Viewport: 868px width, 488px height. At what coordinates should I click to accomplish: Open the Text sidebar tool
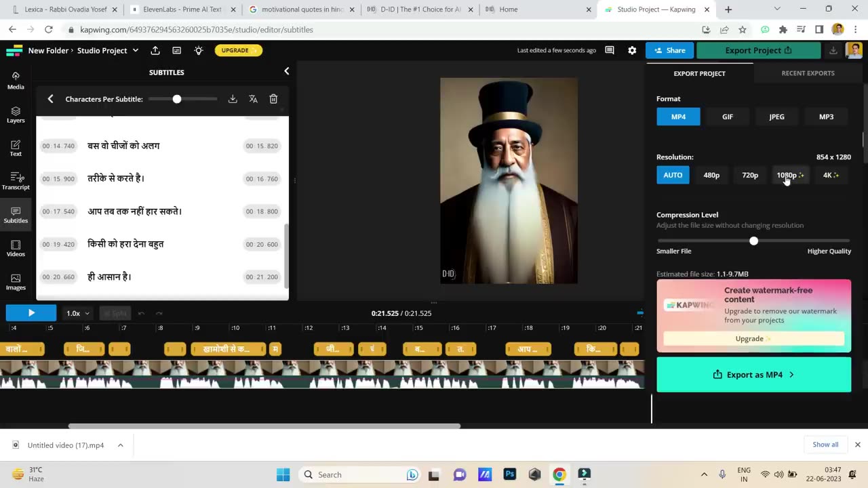[16, 148]
